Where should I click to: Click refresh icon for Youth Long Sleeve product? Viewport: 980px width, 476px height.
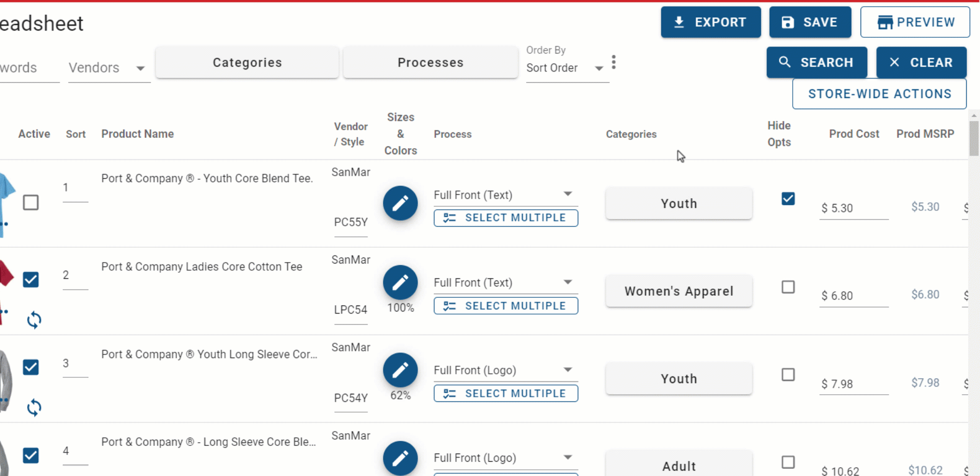(34, 408)
